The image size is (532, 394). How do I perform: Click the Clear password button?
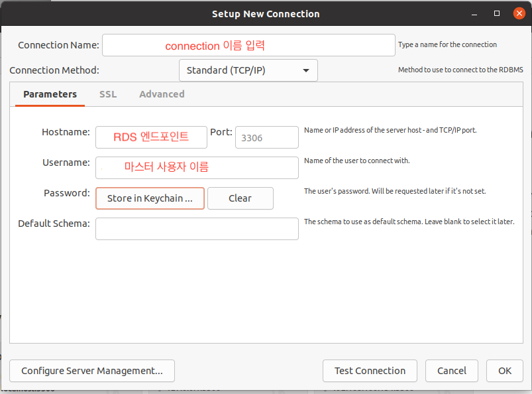click(240, 198)
